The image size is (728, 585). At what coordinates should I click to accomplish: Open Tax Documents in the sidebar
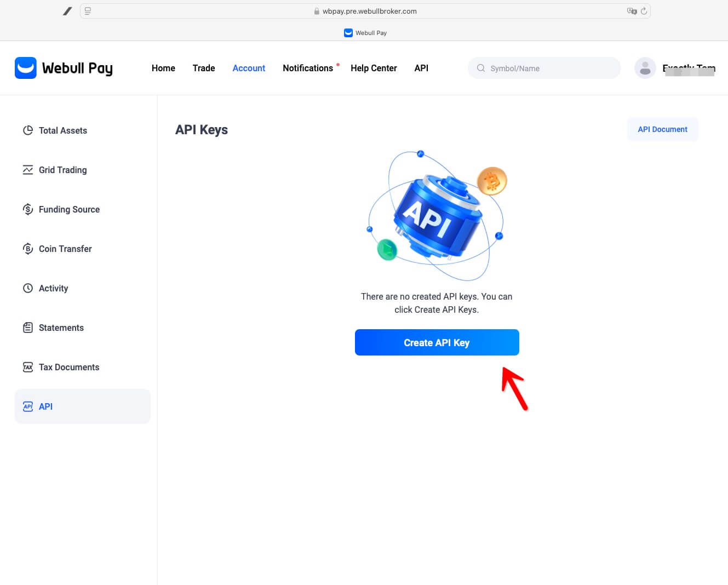82,367
